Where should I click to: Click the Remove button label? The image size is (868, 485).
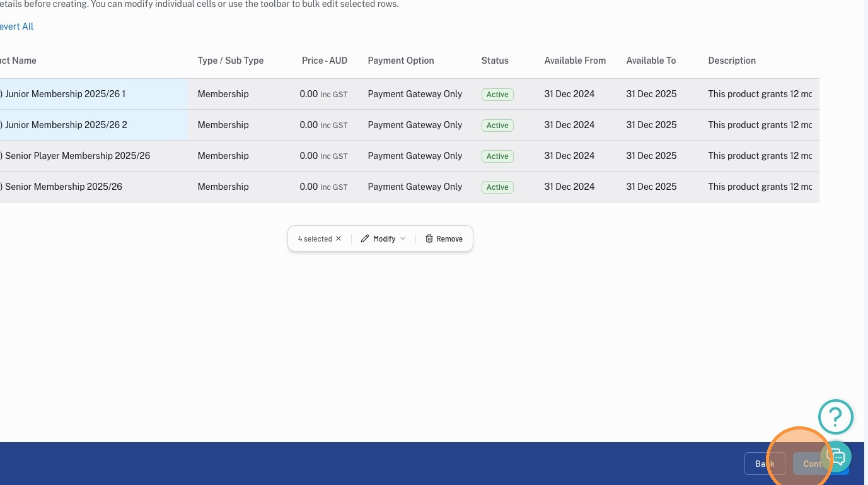[449, 239]
